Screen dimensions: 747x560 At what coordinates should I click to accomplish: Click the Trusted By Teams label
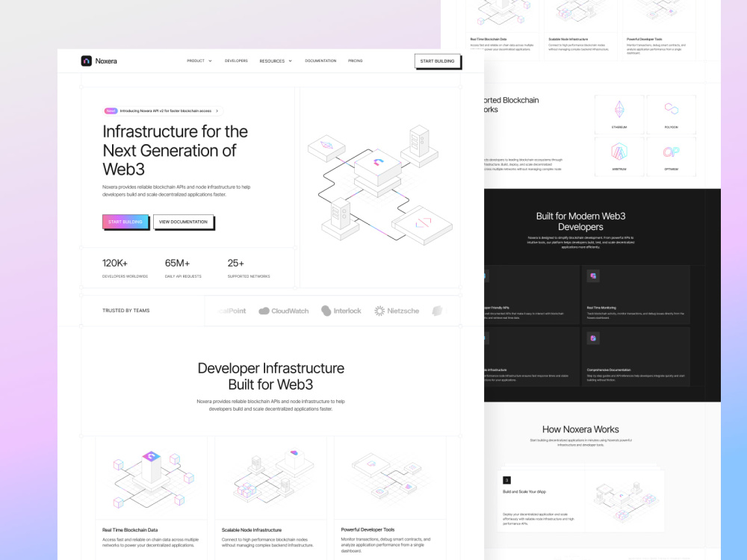(x=125, y=311)
